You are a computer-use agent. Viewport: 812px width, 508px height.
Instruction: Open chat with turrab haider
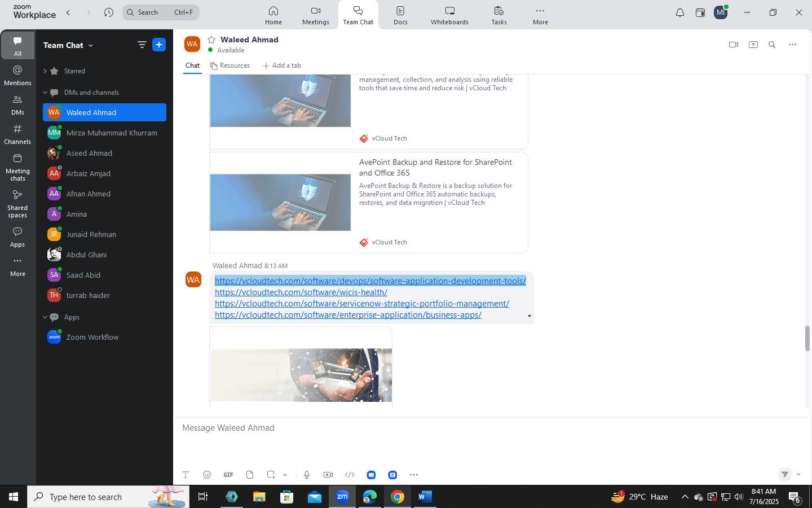[x=104, y=295]
